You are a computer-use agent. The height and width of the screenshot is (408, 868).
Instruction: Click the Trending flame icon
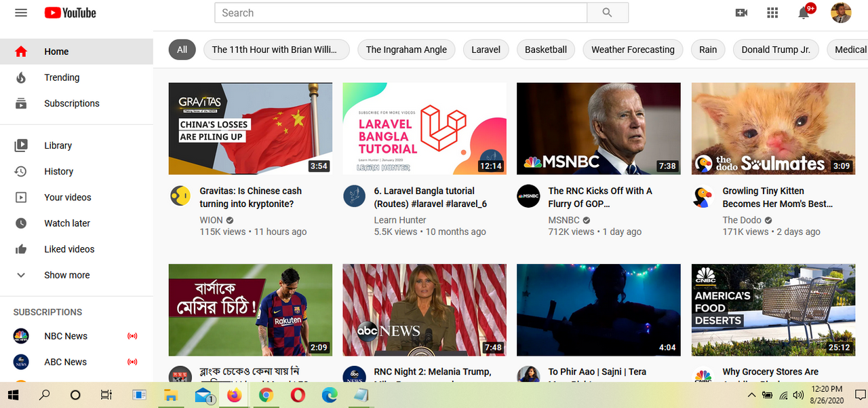pos(21,77)
